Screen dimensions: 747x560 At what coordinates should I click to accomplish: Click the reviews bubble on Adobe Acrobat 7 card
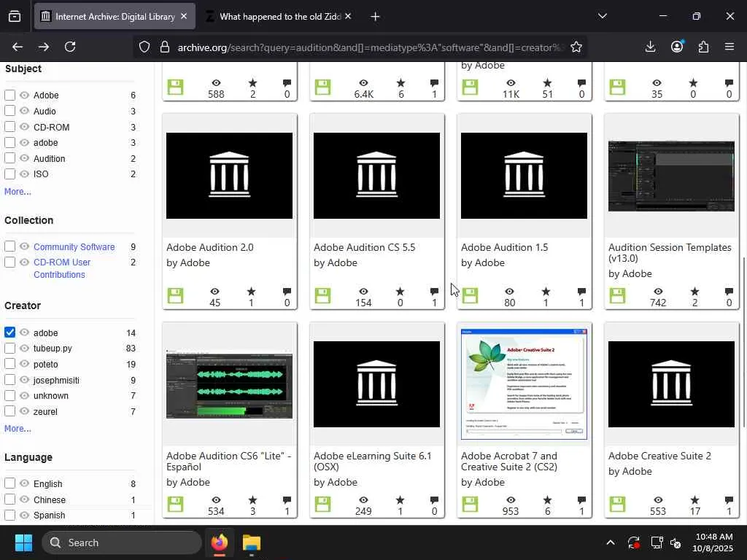[x=581, y=500]
